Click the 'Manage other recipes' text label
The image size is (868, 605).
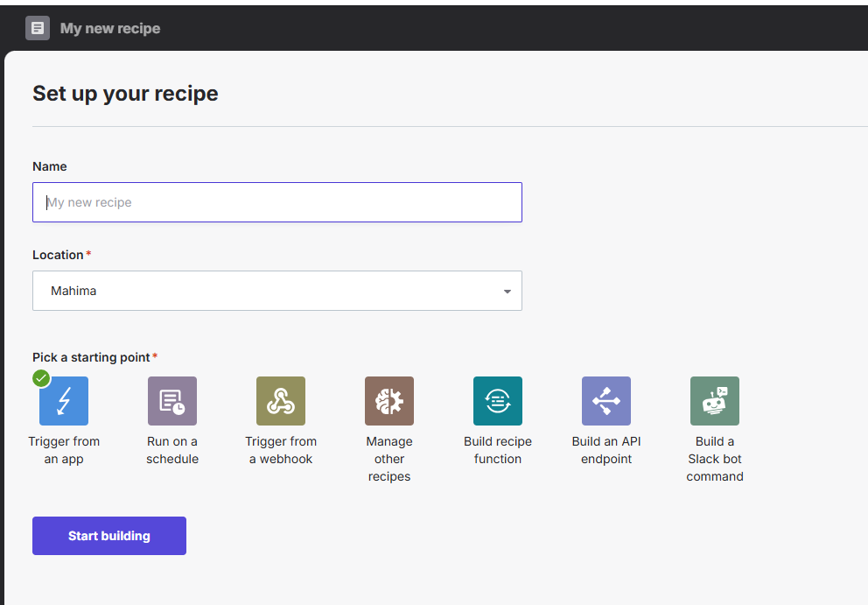tap(389, 459)
